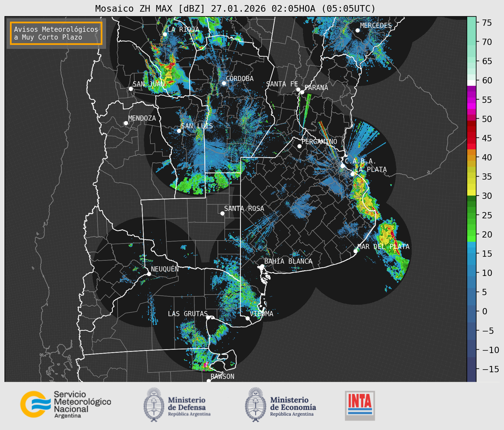Click the MENDOZA label text
Viewport: 504px width, 430px height.
pyautogui.click(x=142, y=118)
